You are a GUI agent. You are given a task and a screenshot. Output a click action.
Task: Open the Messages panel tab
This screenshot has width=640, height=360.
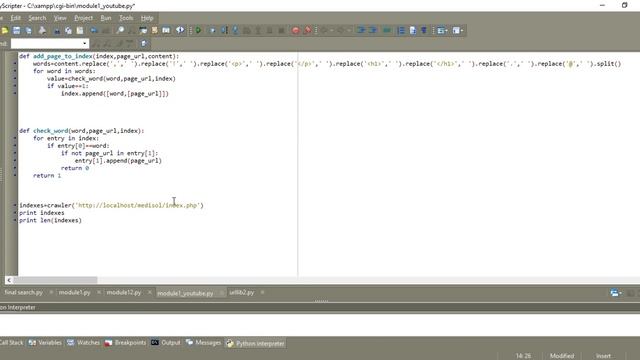point(203,343)
